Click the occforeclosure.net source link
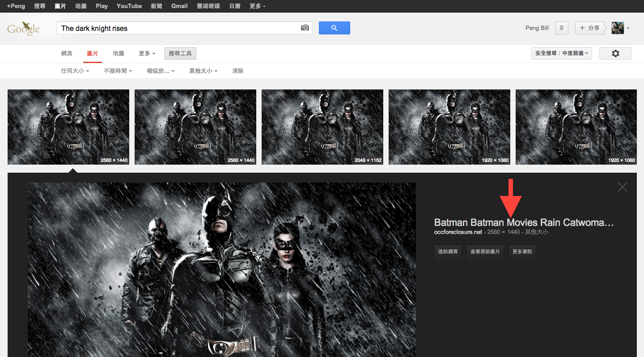Viewport: 644px width, 357px height. 458,232
